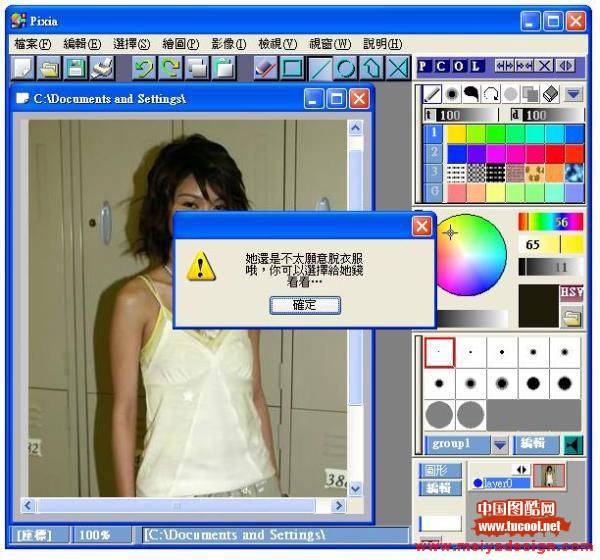
Task: Click the Paste clipboard icon
Action: [224, 68]
